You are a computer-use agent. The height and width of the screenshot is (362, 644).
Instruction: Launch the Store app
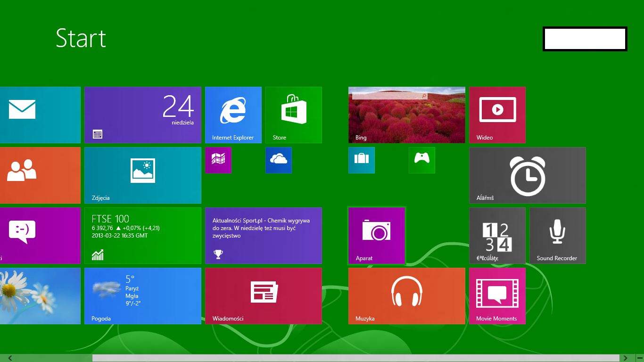point(293,115)
